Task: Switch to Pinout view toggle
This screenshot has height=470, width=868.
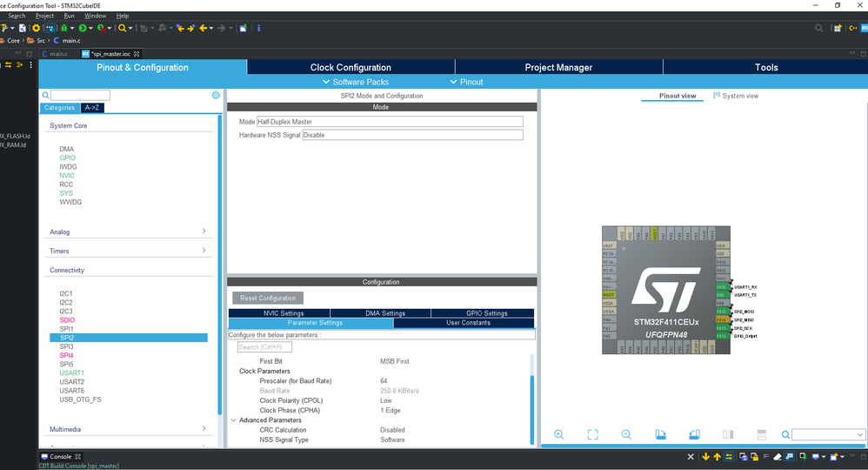Action: click(677, 96)
